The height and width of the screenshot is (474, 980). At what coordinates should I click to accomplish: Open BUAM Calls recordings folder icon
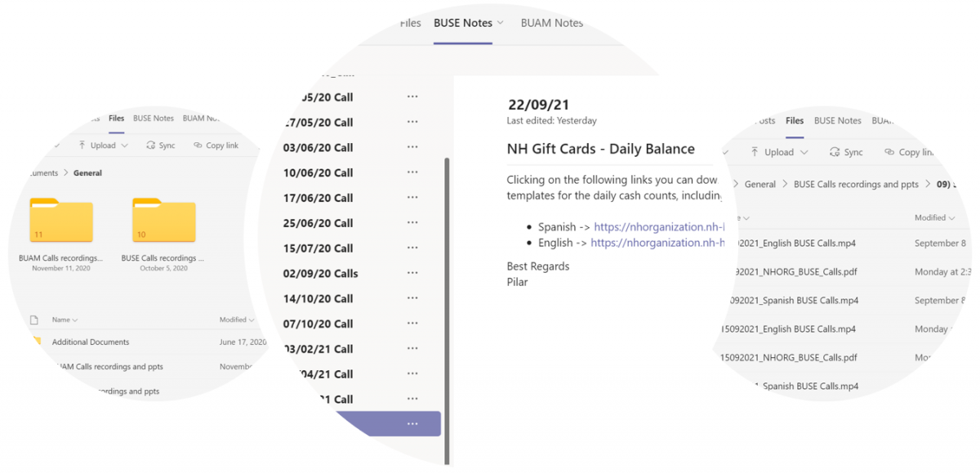(x=61, y=221)
